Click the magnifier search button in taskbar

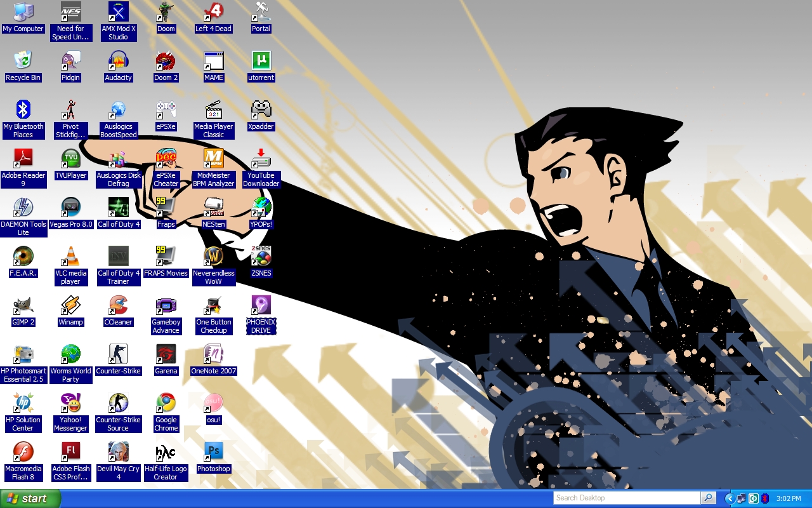tap(709, 498)
